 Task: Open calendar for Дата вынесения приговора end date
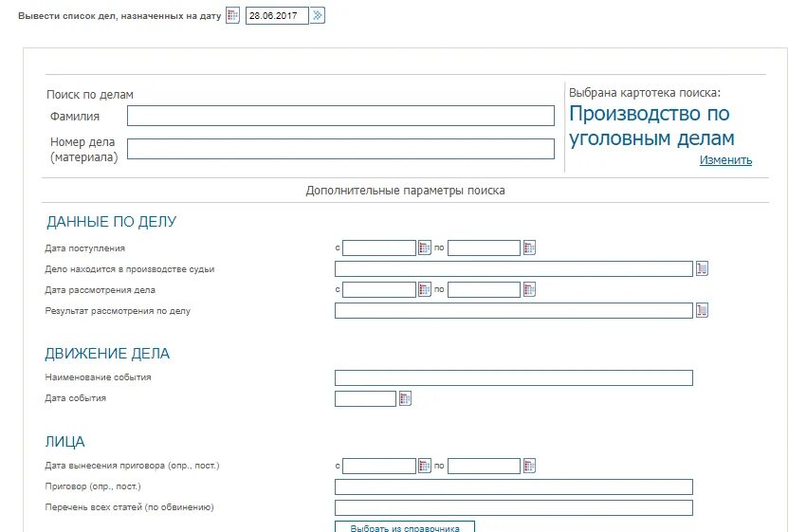(x=529, y=466)
